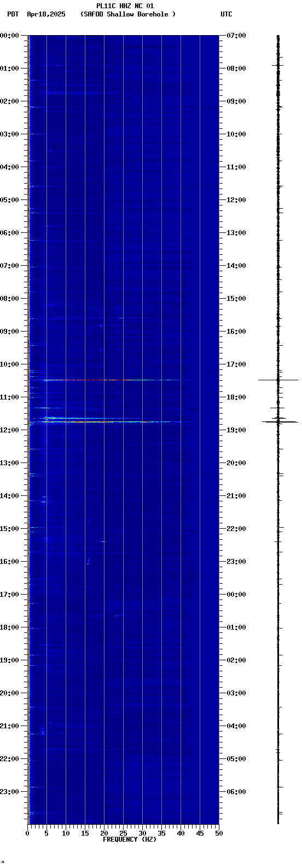Click the PDT time label '09:00'
The image size is (302, 868).
[x=9, y=332]
